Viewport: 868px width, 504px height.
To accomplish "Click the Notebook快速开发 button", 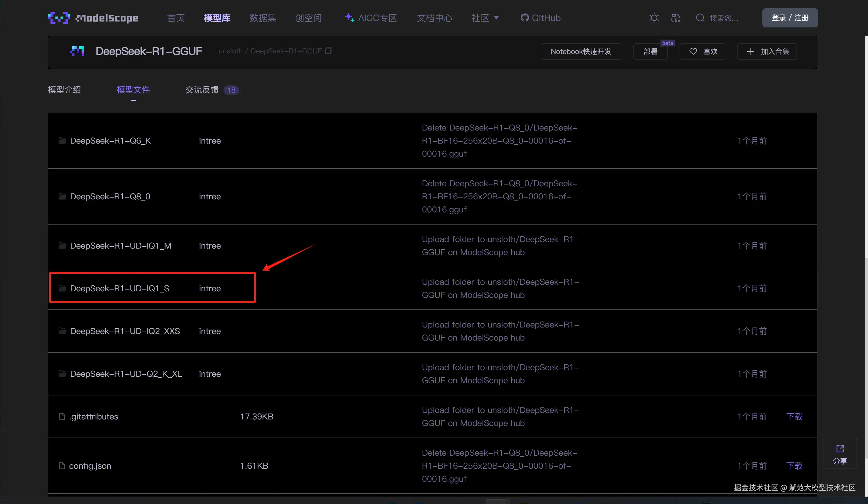I will pyautogui.click(x=581, y=52).
